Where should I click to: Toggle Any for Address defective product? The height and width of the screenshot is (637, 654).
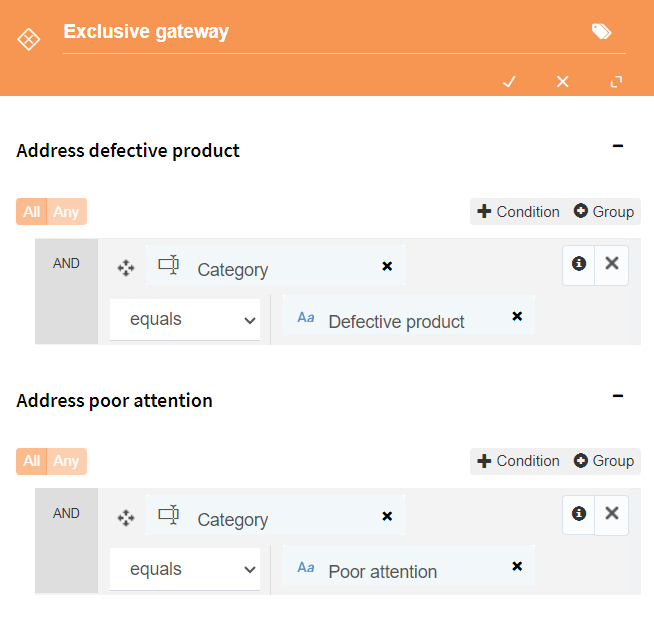66,211
